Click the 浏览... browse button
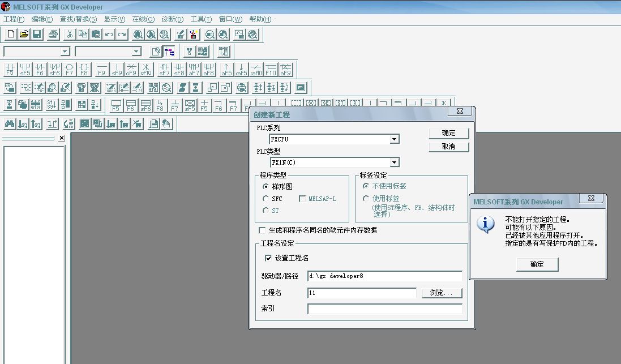 (x=442, y=293)
